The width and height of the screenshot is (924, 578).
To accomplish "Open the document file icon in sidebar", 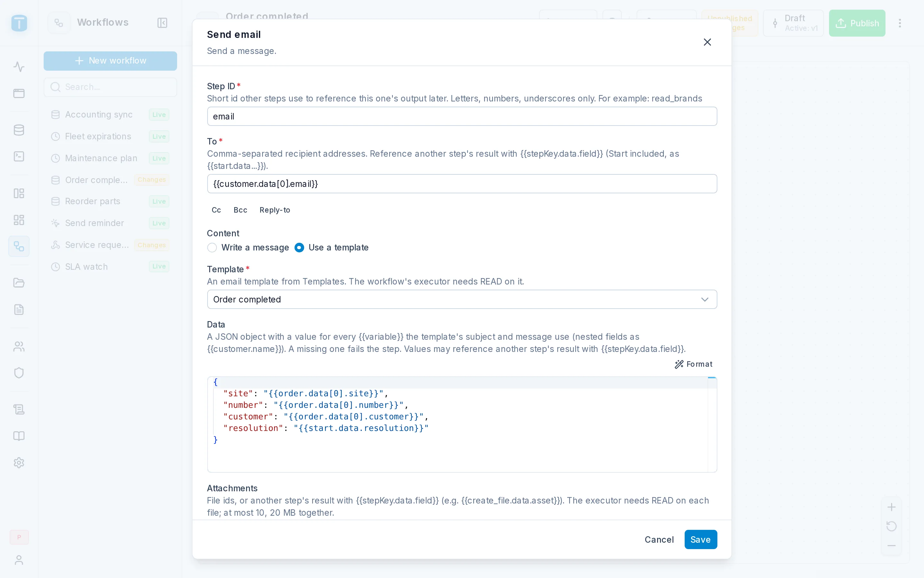I will 19,309.
